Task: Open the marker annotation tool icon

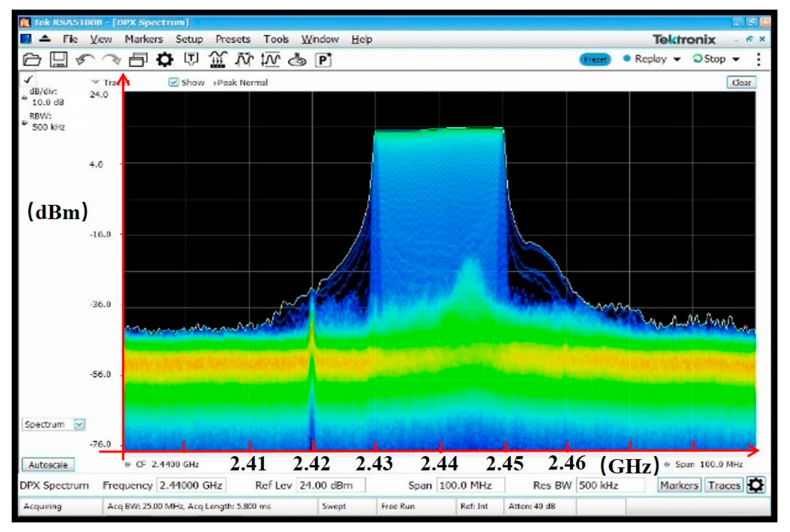Action: point(192,58)
